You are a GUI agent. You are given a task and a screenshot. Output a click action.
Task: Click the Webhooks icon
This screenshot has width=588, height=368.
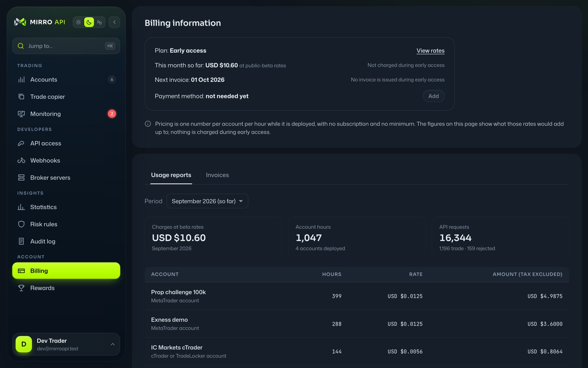pos(21,160)
